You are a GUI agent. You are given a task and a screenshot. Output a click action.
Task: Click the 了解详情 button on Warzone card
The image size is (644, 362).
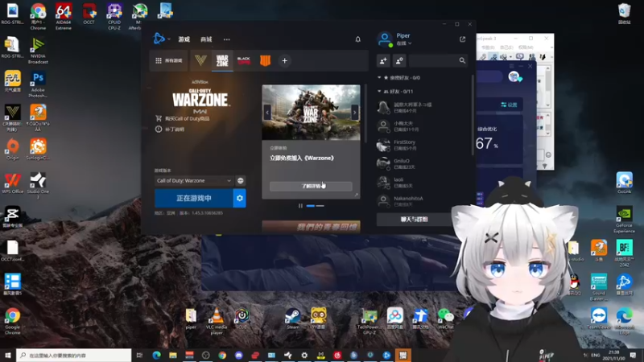311,187
